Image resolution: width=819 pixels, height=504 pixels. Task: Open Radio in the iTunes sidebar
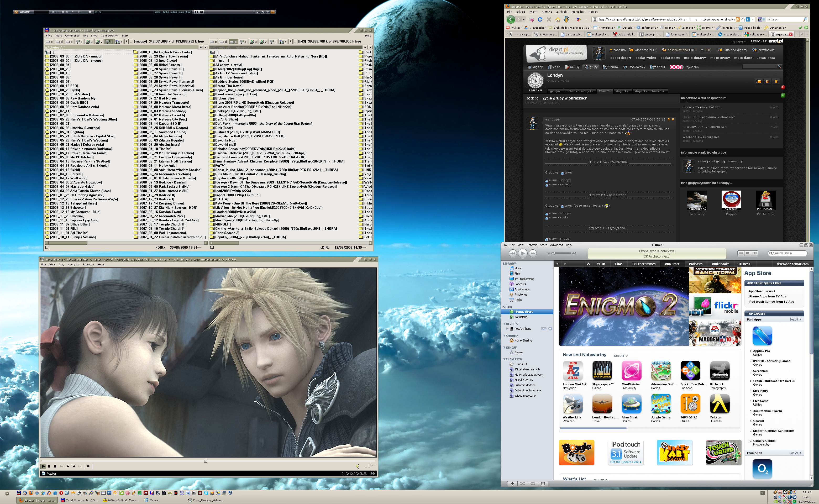518,300
